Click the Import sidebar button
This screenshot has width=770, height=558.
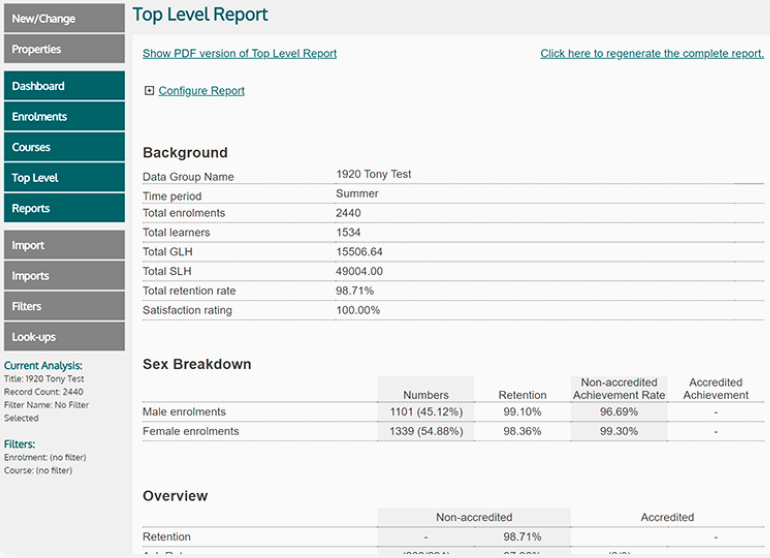click(x=64, y=245)
